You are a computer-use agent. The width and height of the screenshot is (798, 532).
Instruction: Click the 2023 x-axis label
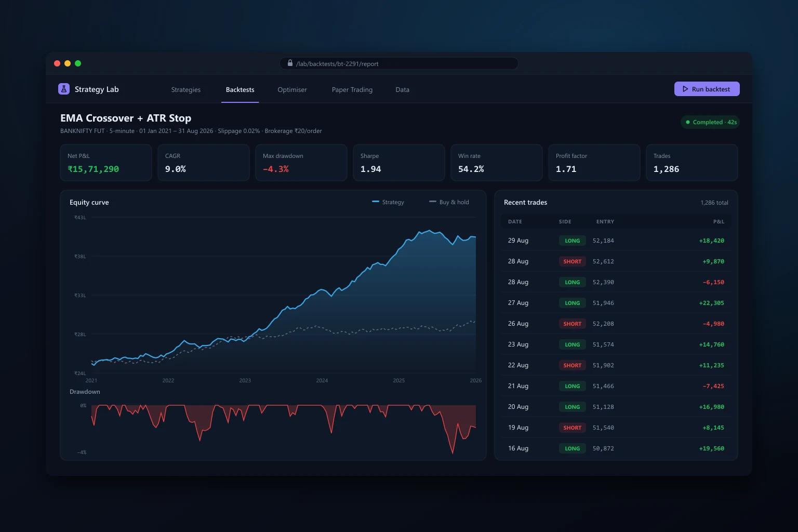(245, 381)
